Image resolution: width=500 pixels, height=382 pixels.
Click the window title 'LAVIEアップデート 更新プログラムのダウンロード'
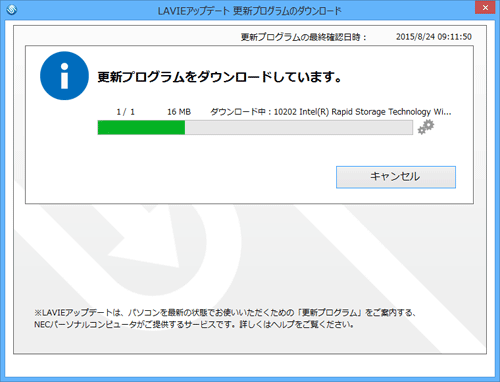coord(250,11)
